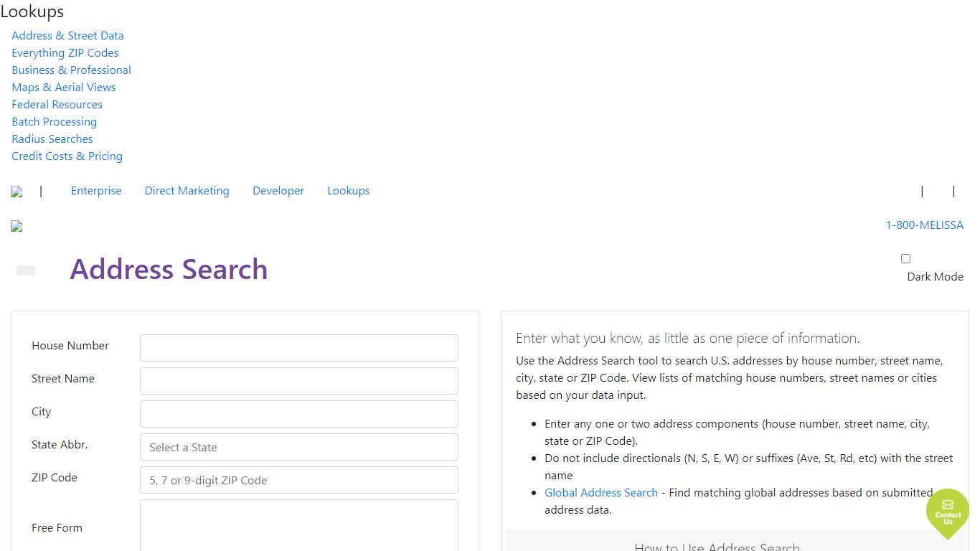Open Batch Processing link
The image size is (980, 551).
pos(54,121)
